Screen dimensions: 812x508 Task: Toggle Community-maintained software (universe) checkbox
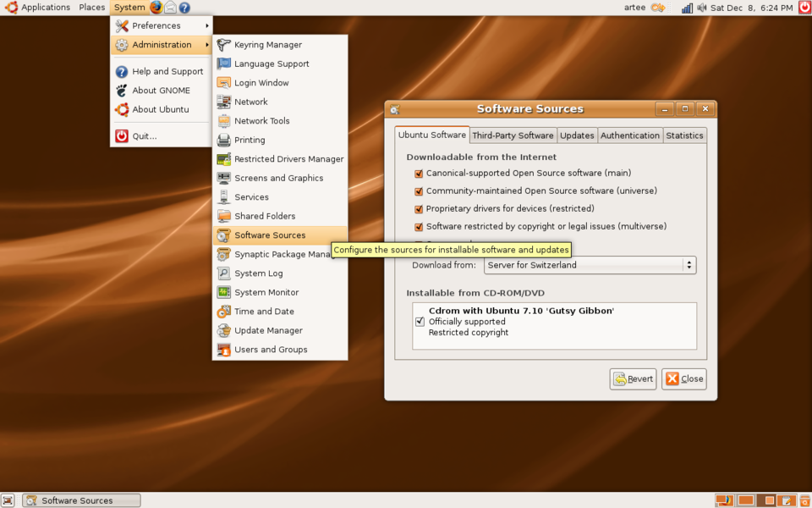pyautogui.click(x=419, y=191)
